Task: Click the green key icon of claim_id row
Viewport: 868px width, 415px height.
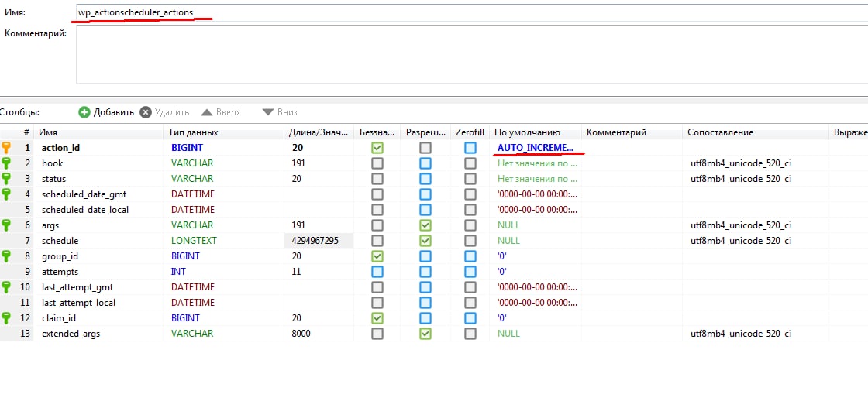Action: click(6, 318)
